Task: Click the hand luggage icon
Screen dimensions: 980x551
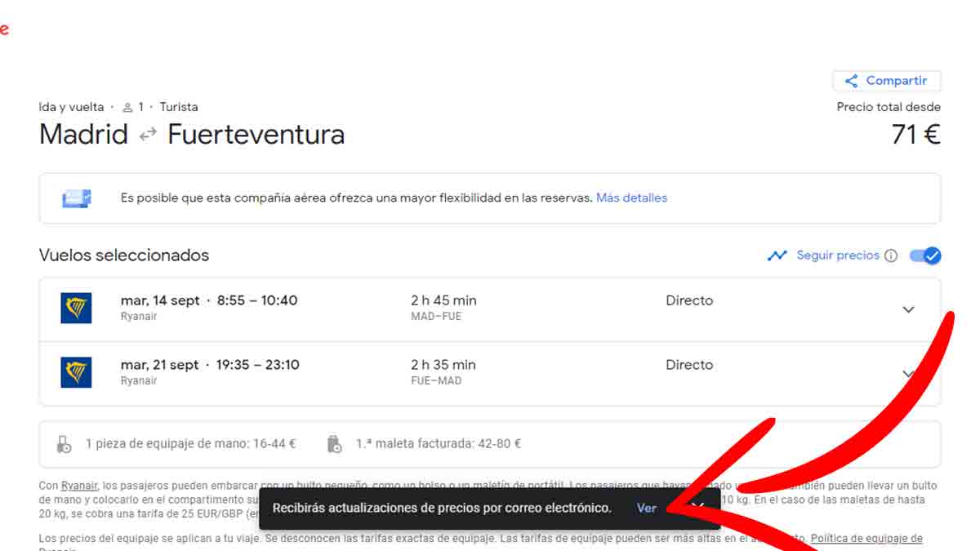Action: (65, 444)
